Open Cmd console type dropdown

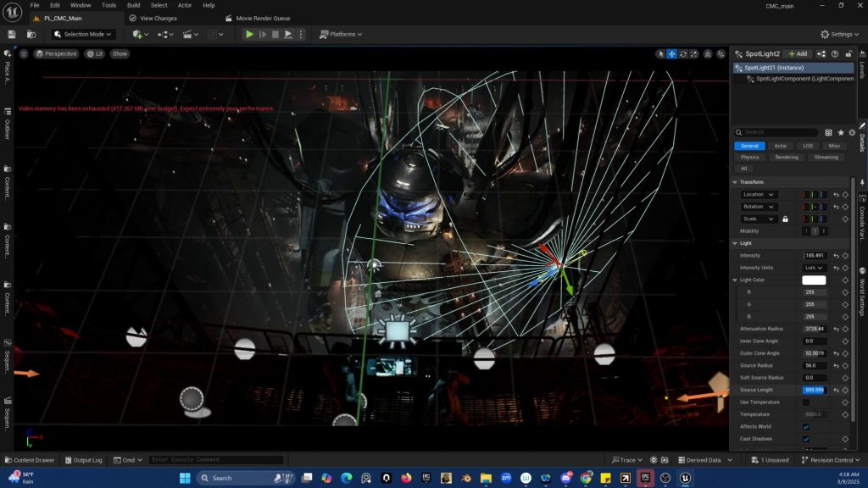click(128, 460)
